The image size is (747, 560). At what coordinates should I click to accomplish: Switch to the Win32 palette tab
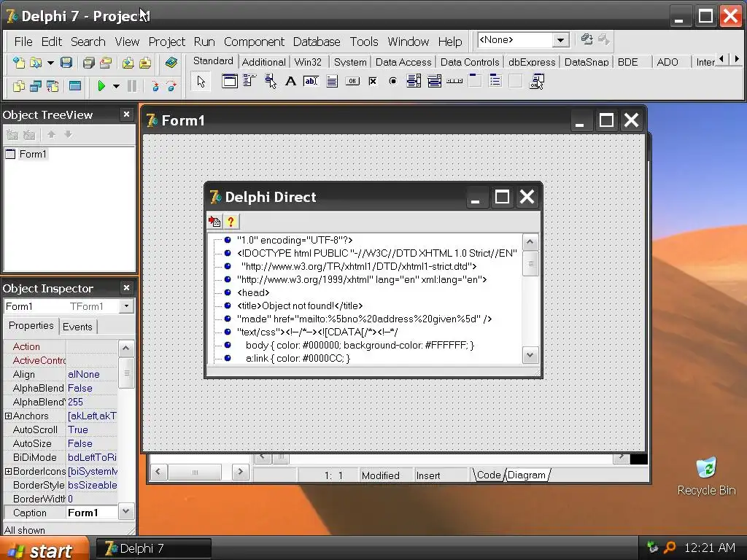point(308,63)
